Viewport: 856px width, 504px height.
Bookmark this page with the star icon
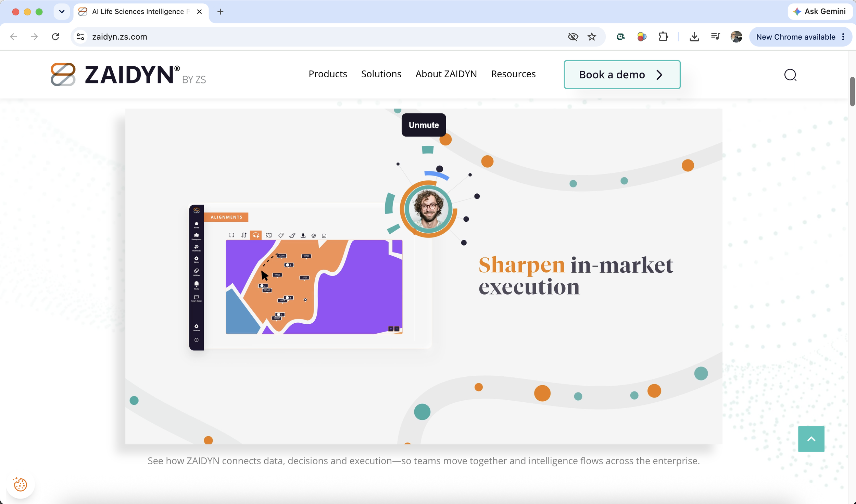pyautogui.click(x=592, y=37)
